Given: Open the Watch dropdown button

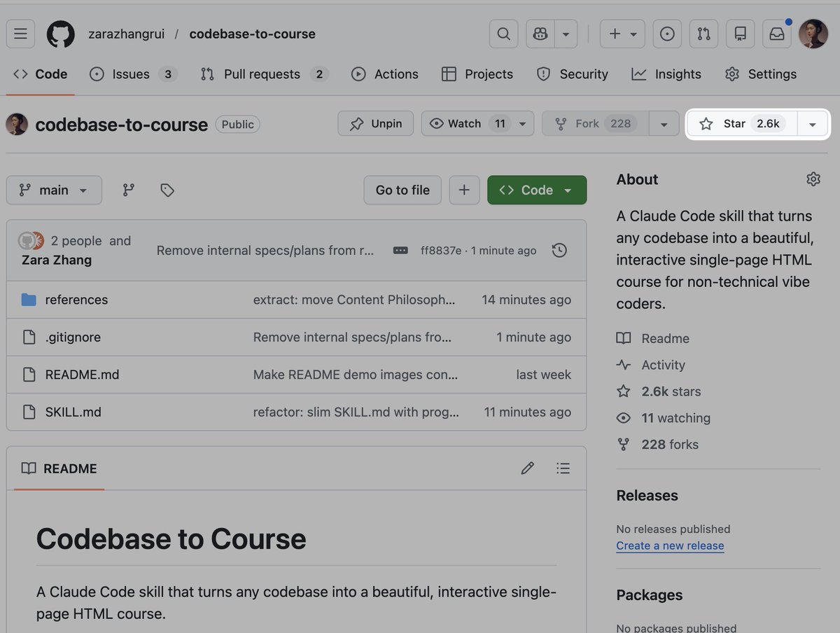Looking at the screenshot, I should click(477, 124).
